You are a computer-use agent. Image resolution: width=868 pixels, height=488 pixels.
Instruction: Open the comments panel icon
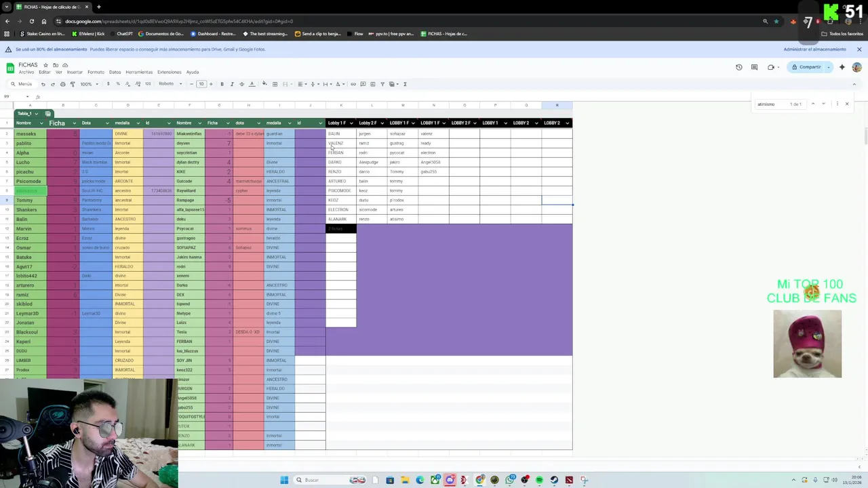(754, 67)
